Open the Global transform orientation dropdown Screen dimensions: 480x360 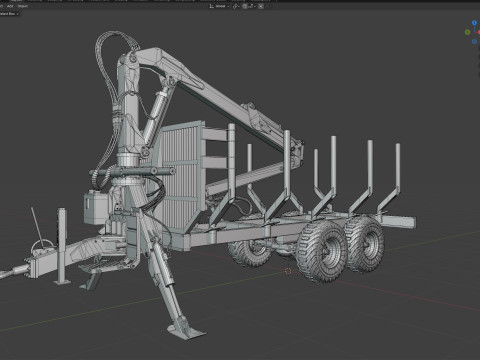click(219, 6)
